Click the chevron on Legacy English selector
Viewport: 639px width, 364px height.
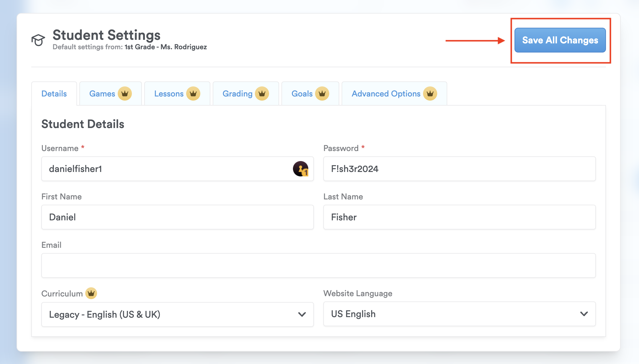click(302, 314)
